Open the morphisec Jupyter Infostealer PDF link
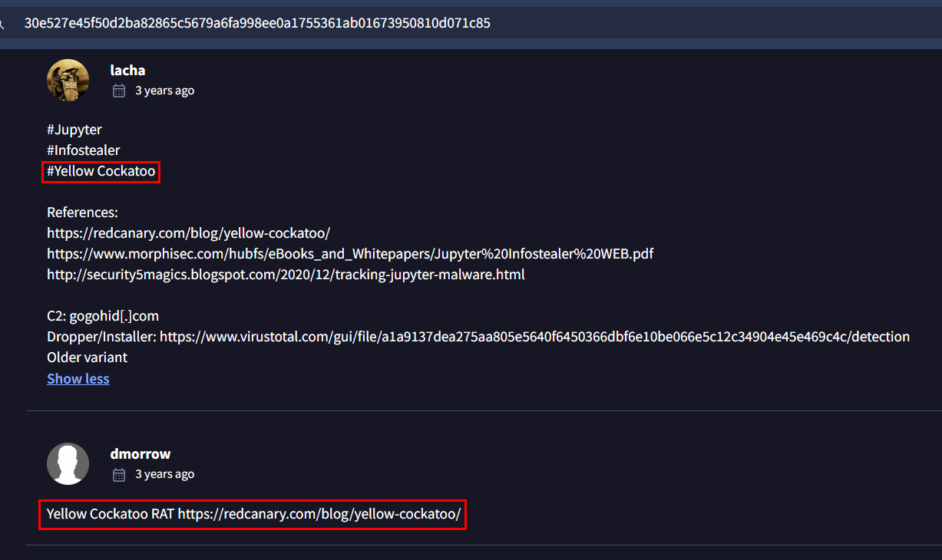This screenshot has width=942, height=560. tap(350, 253)
